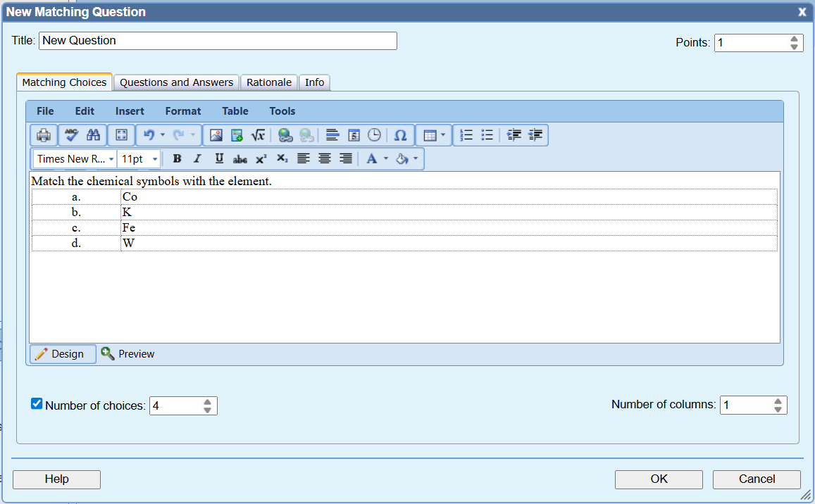Click the Print icon in the editor toolbar

click(x=43, y=134)
